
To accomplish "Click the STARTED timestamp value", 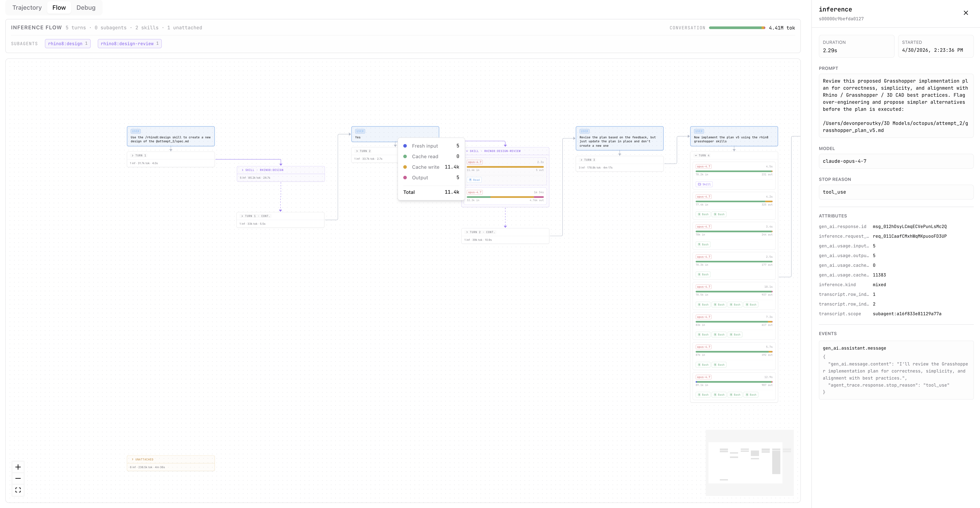I will click(932, 50).
